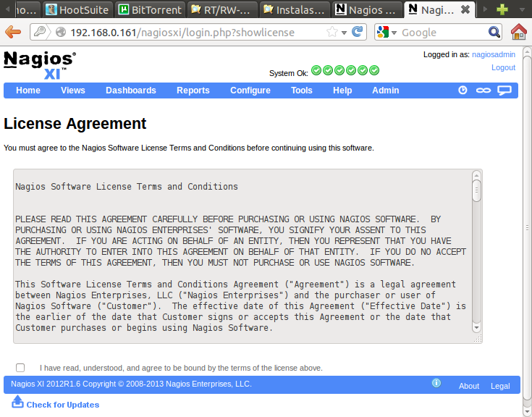Open the search engine selector dropdown arrow
The width and height of the screenshot is (532, 417).
coord(394,33)
